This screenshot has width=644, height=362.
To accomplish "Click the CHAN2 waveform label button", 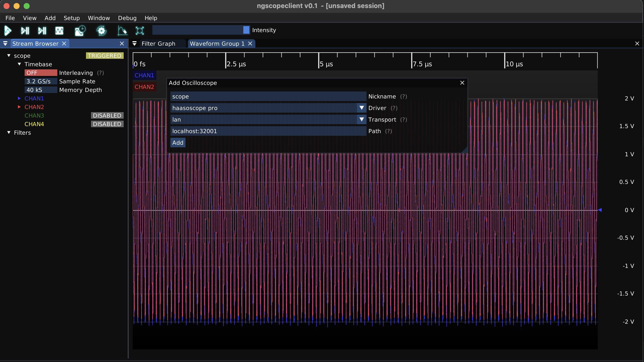I will tap(144, 87).
